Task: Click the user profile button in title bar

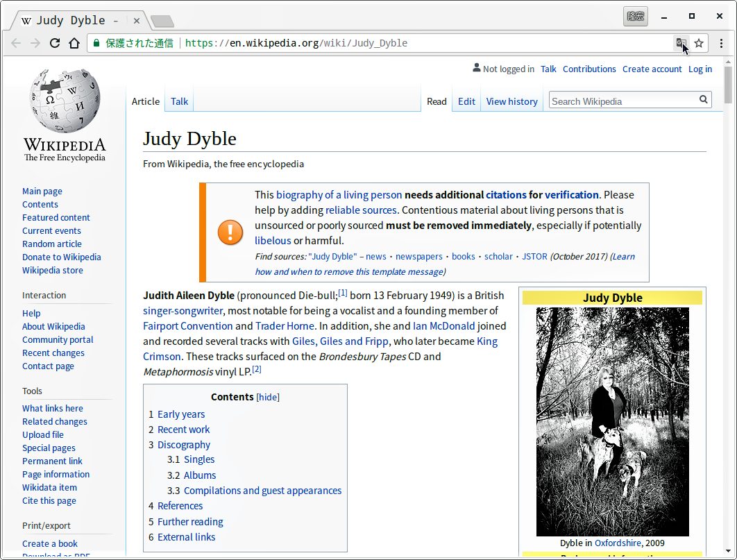Action: pyautogui.click(x=636, y=16)
